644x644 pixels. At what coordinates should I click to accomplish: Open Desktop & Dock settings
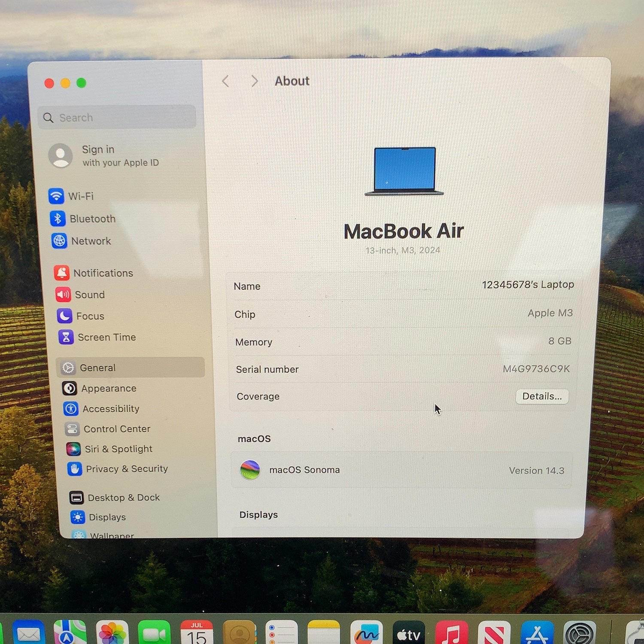tap(114, 497)
